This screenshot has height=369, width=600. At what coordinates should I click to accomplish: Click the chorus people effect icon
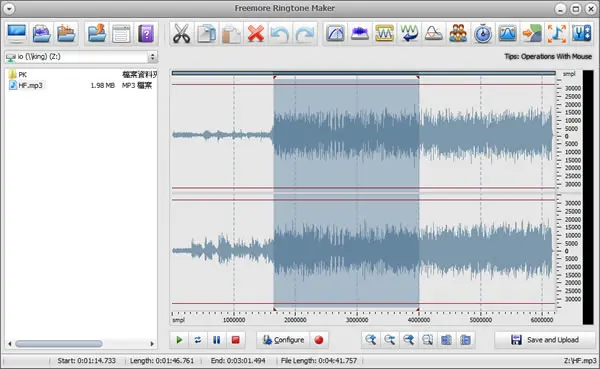click(x=458, y=33)
